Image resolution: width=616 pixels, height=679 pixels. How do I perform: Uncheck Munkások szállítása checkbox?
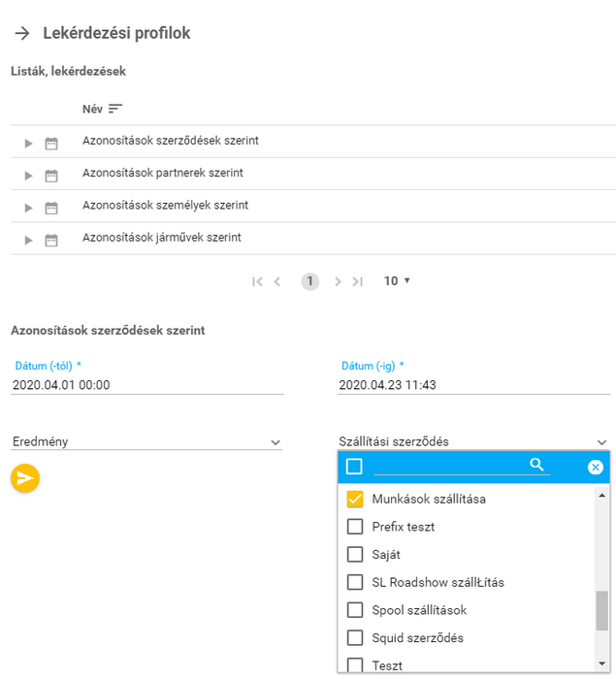[355, 500]
